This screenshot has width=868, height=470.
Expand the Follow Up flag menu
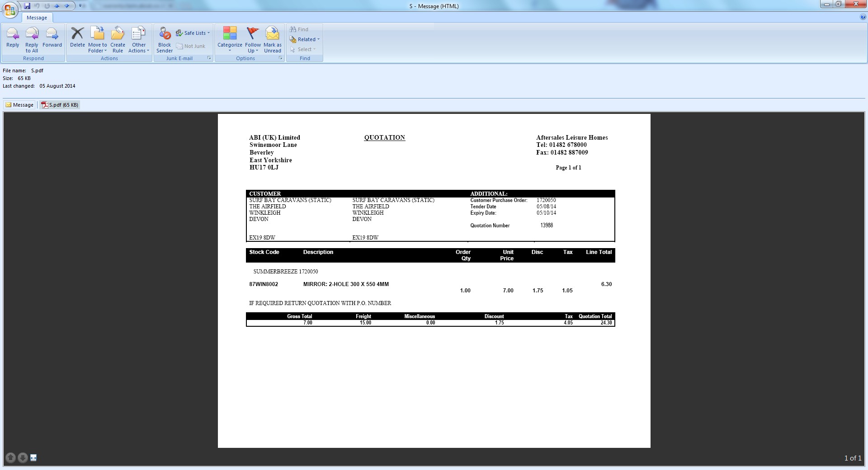tap(253, 40)
